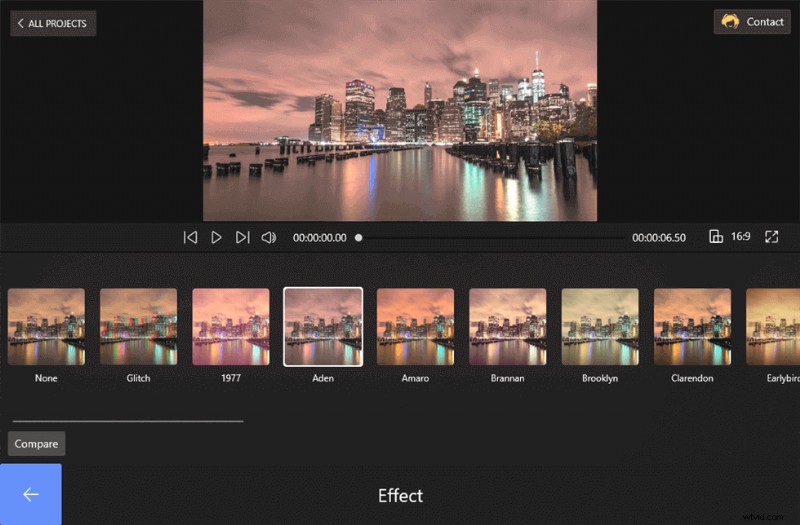Click the playback progress handle

click(x=359, y=237)
